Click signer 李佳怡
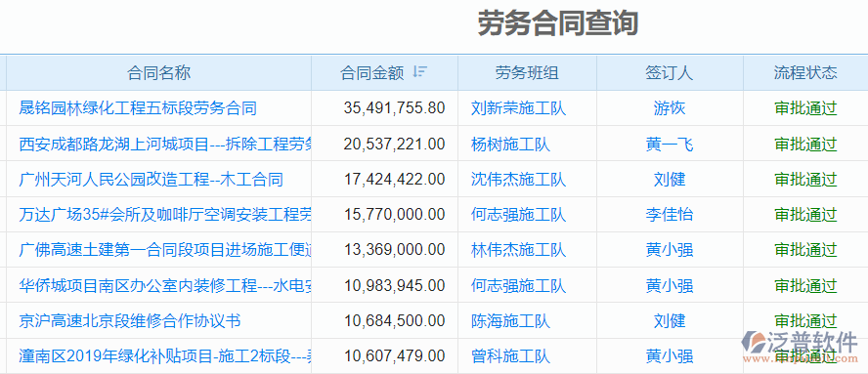Viewport: 868px width, 374px height. 670,214
